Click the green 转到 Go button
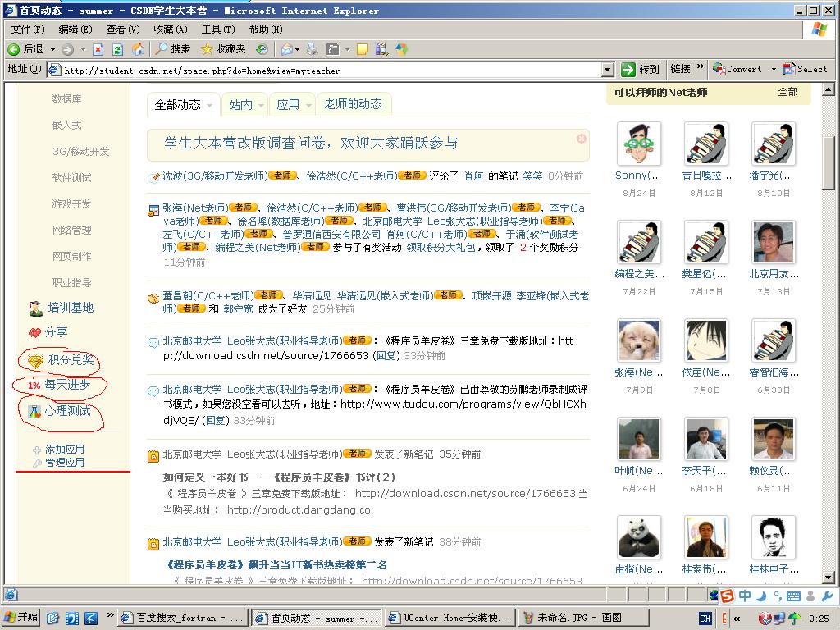840x630 pixels. (x=640, y=69)
